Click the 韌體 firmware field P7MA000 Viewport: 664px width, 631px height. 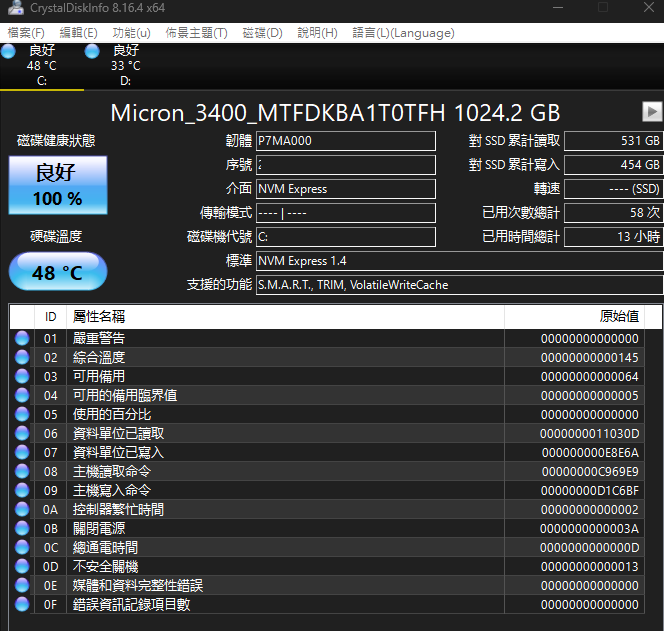click(x=346, y=141)
